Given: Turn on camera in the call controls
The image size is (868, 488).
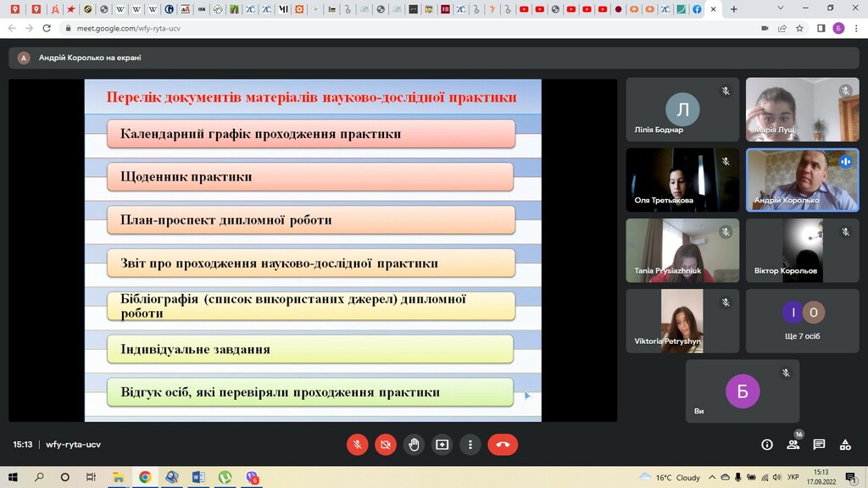Looking at the screenshot, I should click(386, 444).
